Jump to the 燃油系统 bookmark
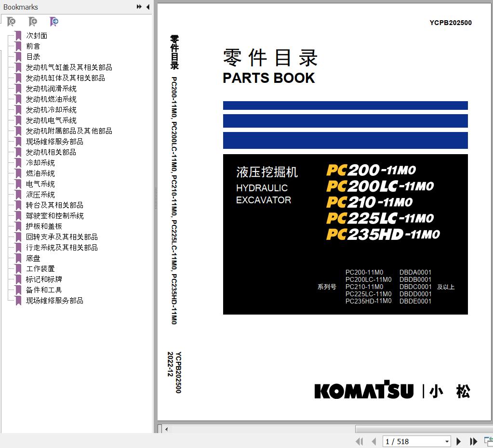 click(40, 173)
